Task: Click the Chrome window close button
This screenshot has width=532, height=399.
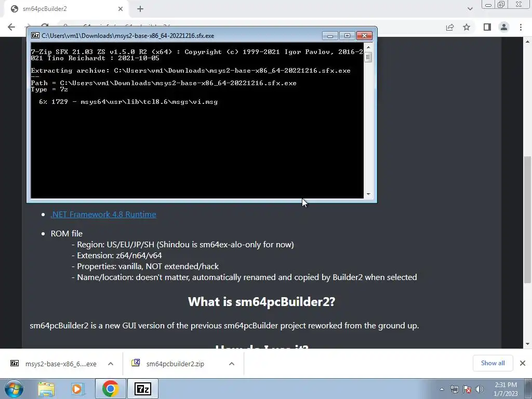Action: click(518, 4)
